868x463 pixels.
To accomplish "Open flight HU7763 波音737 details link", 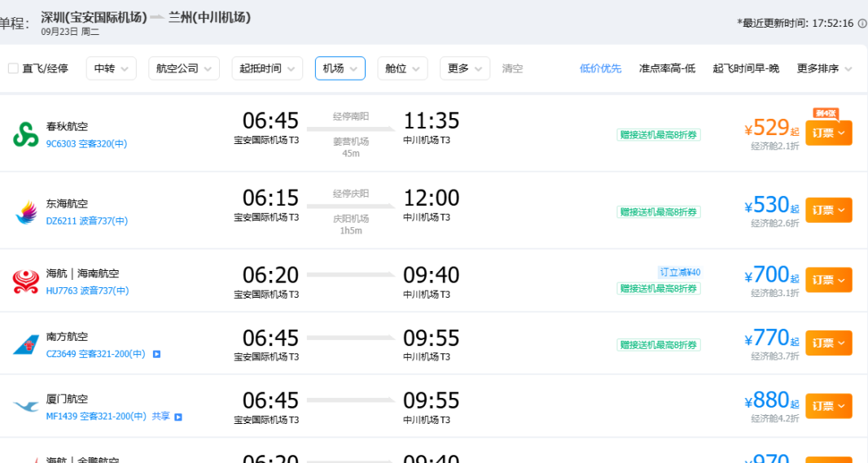I will click(x=87, y=290).
